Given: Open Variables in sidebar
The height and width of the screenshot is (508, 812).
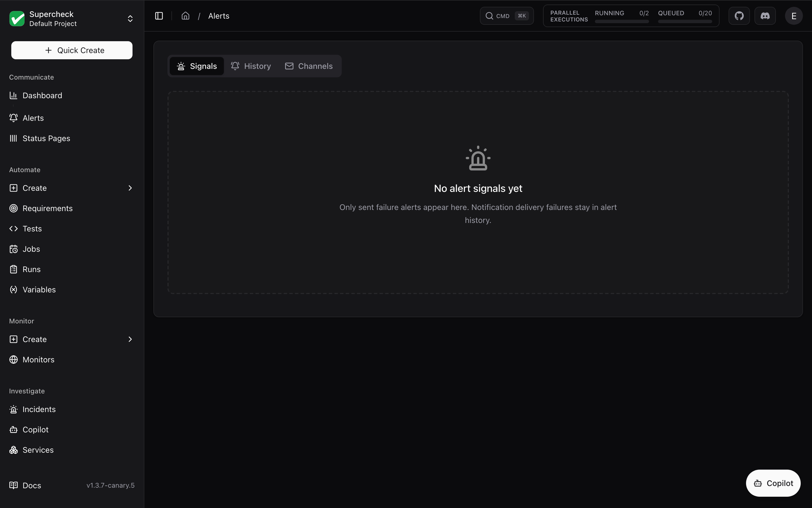Looking at the screenshot, I should click(x=72, y=290).
